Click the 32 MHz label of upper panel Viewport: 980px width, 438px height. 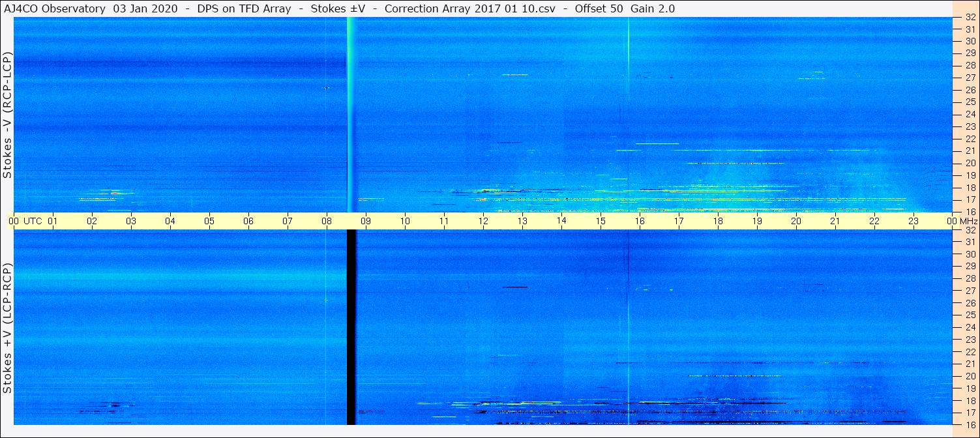(970, 18)
